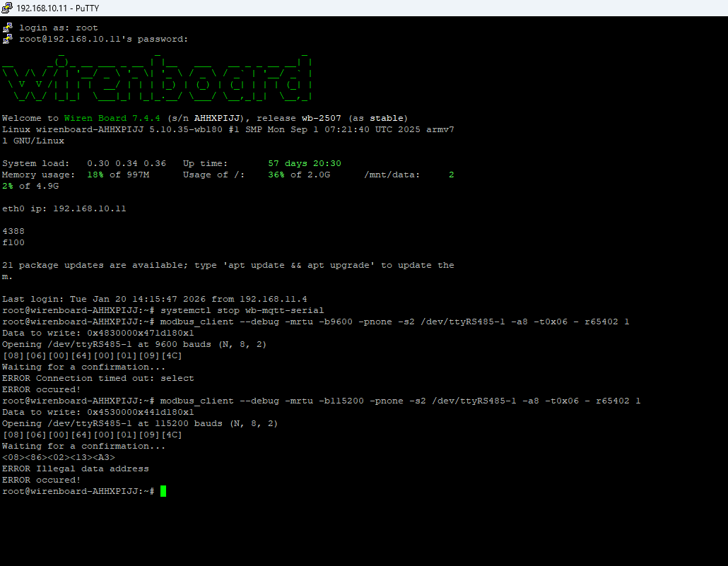Click the 'Data to write: 0x4530000x441d180x1' line
This screenshot has width=728, height=566.
coord(98,412)
